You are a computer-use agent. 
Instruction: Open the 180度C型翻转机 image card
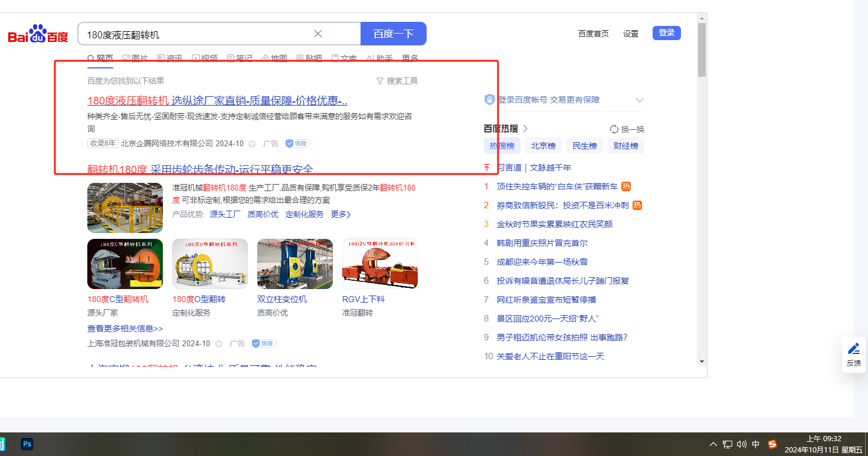pos(125,264)
